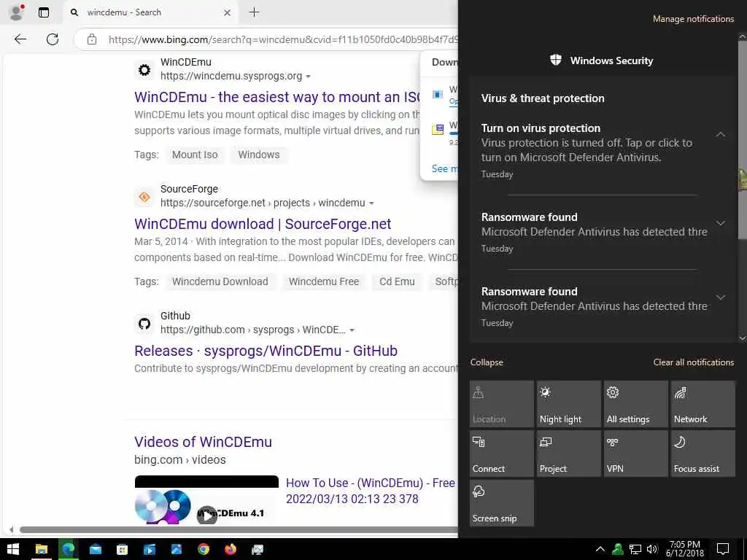The image size is (747, 560).
Task: Collapse the quick actions panel
Action: tap(487, 362)
